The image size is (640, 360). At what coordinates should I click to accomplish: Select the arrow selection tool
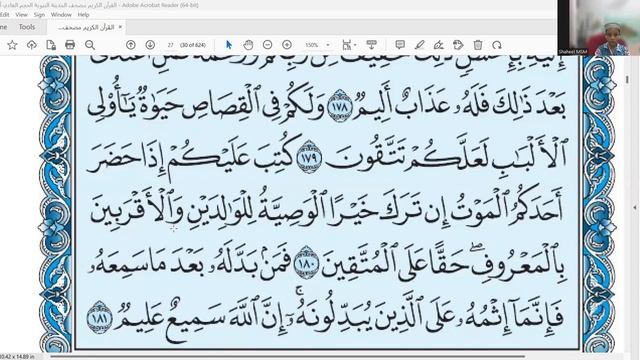point(229,45)
